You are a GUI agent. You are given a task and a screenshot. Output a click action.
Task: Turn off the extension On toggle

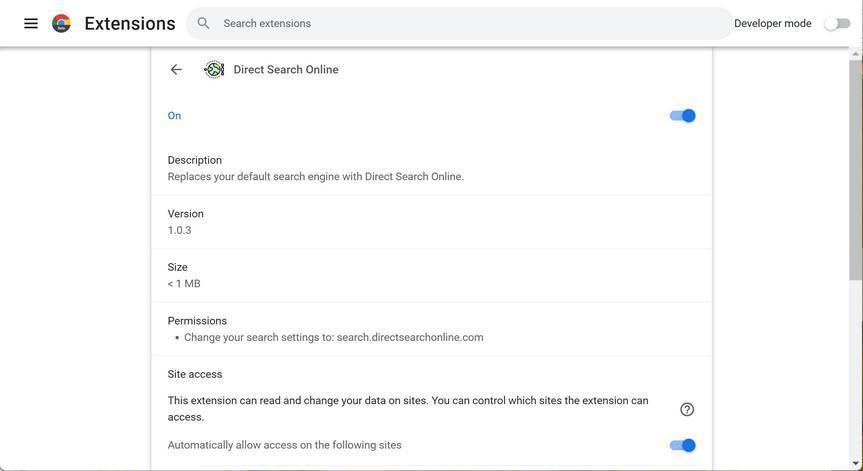(683, 116)
